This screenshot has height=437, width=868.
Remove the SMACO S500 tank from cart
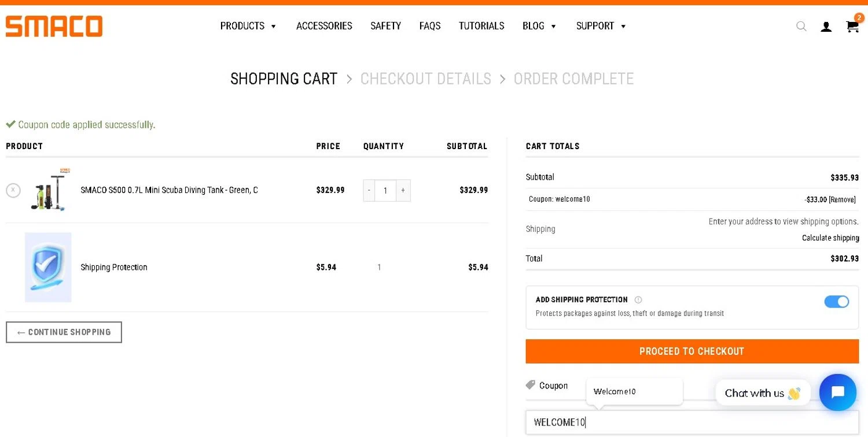[13, 190]
